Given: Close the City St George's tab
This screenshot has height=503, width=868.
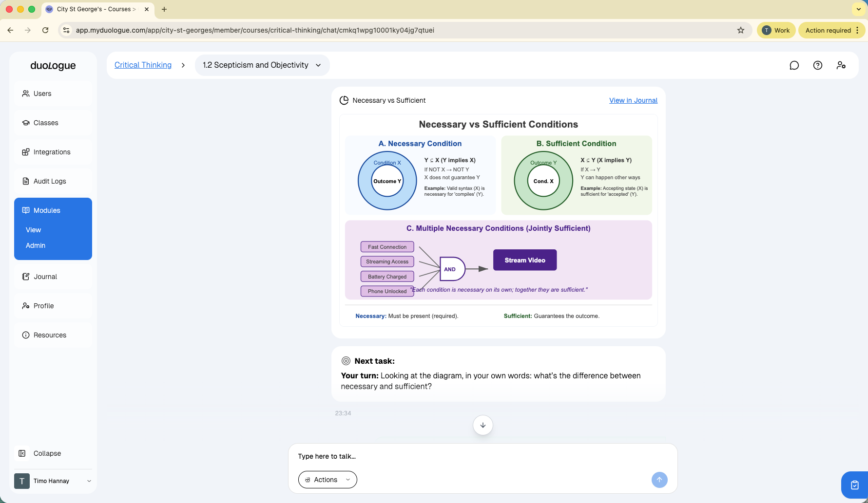Looking at the screenshot, I should tap(147, 9).
